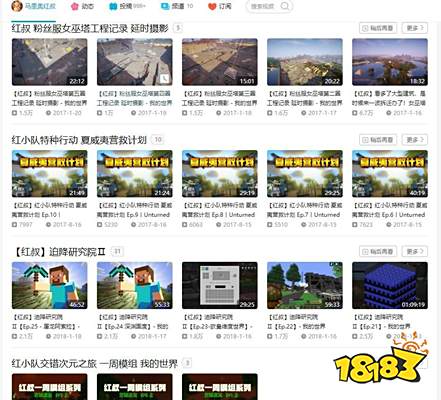
Task: Click date clock icon under 15:01 witch tower video
Action: [x=219, y=113]
